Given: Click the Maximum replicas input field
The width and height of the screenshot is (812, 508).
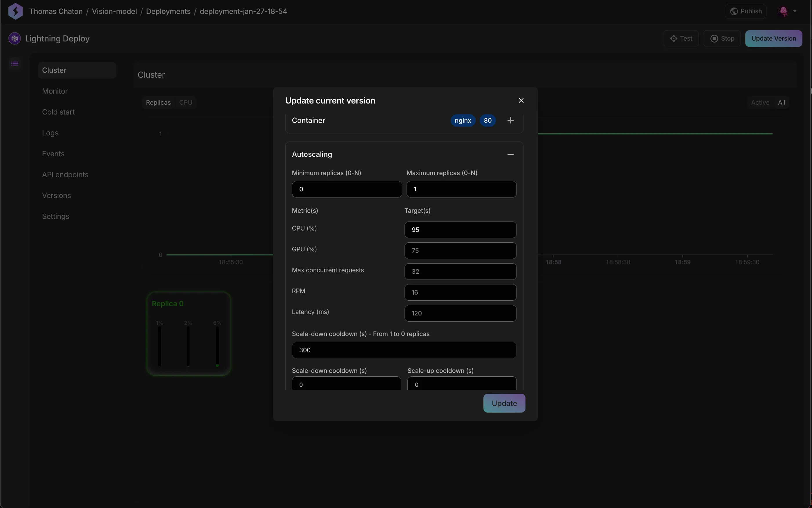Looking at the screenshot, I should tap(461, 189).
